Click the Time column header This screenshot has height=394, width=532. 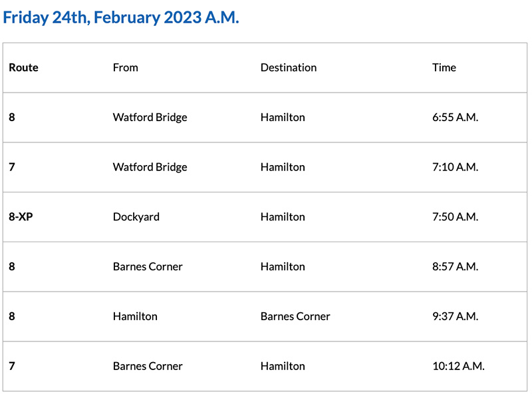444,67
